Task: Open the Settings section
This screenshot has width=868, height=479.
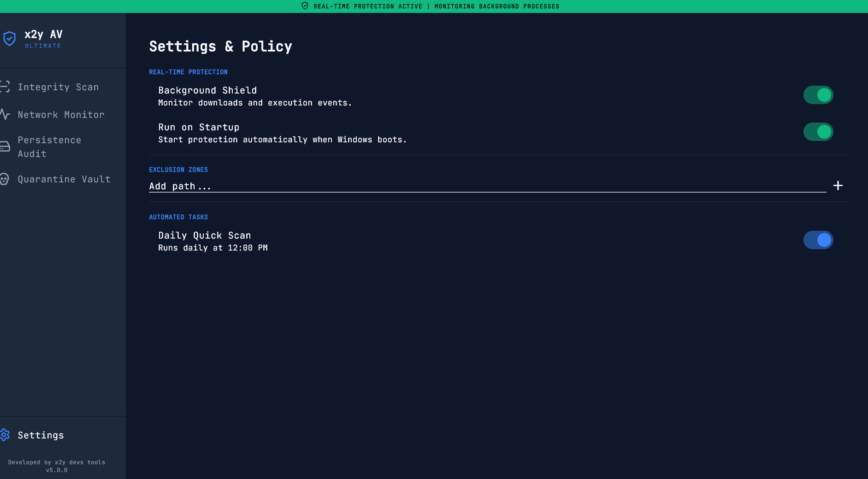Action: coord(41,435)
